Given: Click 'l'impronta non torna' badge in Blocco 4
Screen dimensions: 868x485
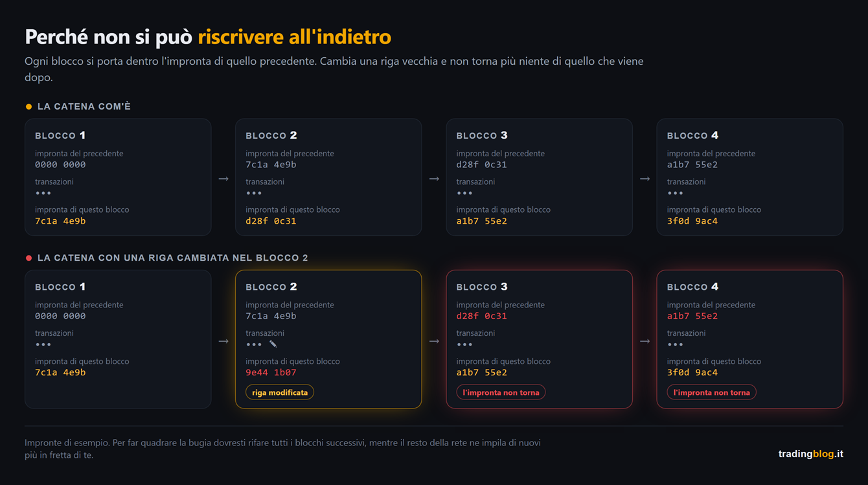Looking at the screenshot, I should (711, 392).
